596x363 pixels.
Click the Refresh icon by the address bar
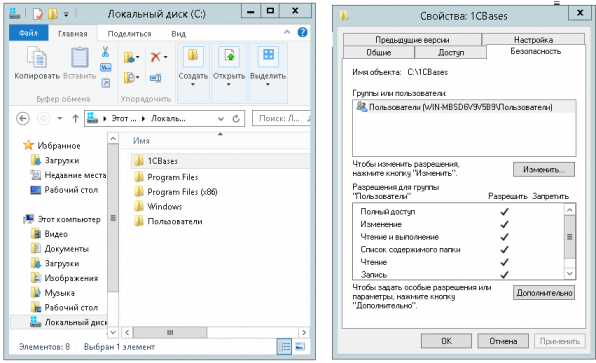pos(236,119)
